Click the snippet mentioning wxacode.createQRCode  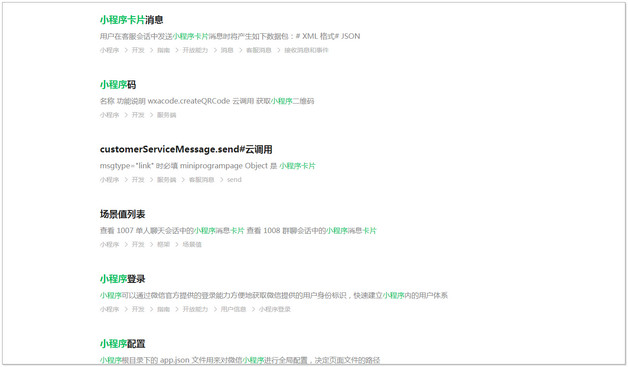pos(207,101)
